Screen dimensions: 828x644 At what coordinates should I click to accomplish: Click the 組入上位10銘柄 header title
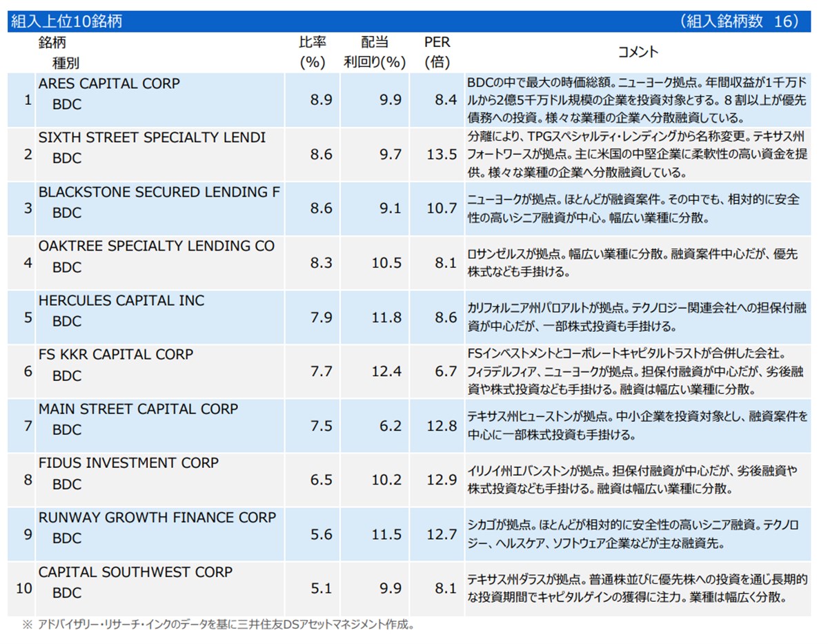(66, 21)
